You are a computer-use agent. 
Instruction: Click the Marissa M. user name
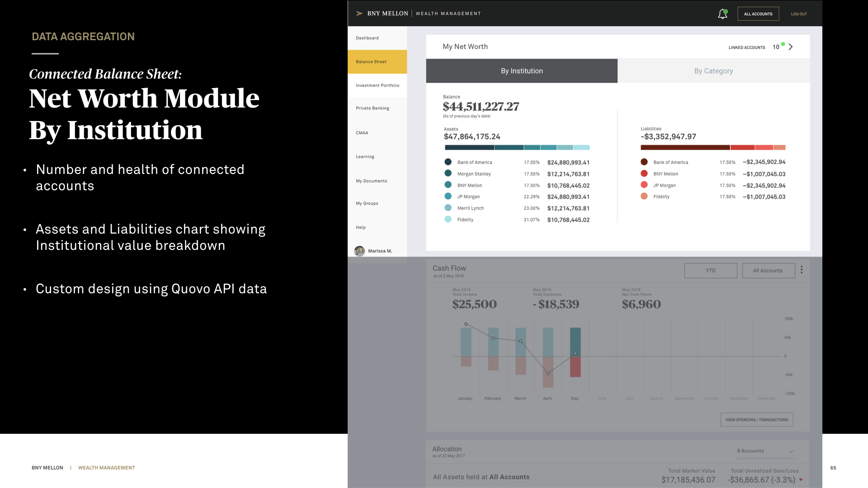[380, 251]
